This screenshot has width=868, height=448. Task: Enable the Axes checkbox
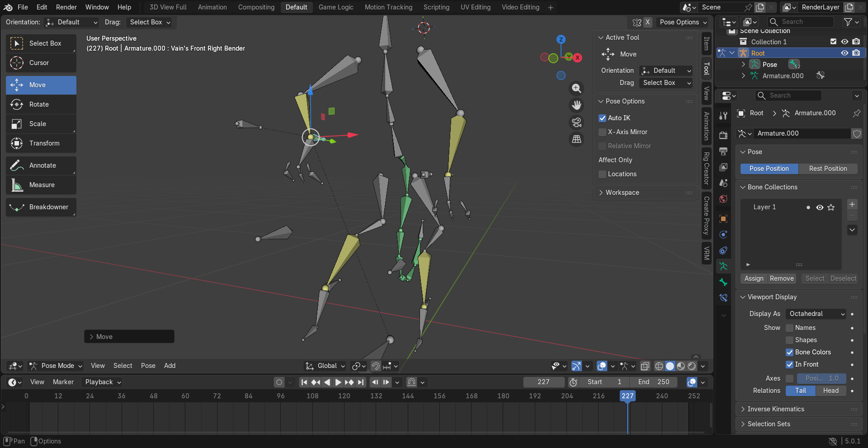click(789, 378)
